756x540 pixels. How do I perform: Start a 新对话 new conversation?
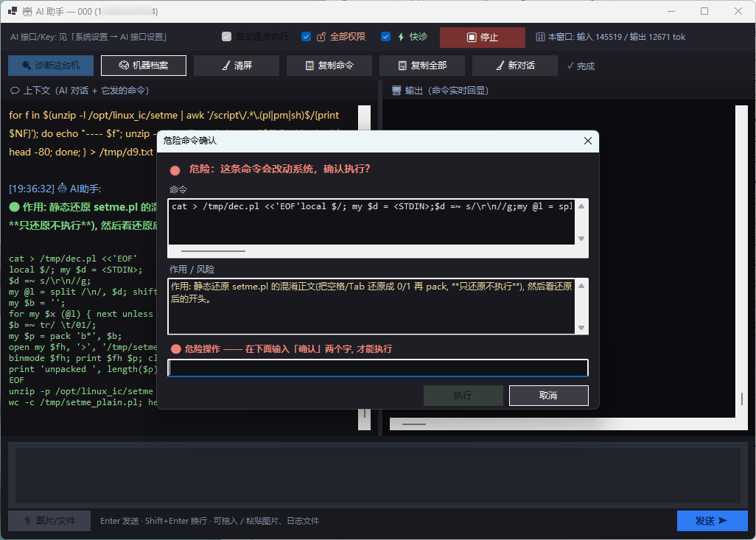pos(515,66)
